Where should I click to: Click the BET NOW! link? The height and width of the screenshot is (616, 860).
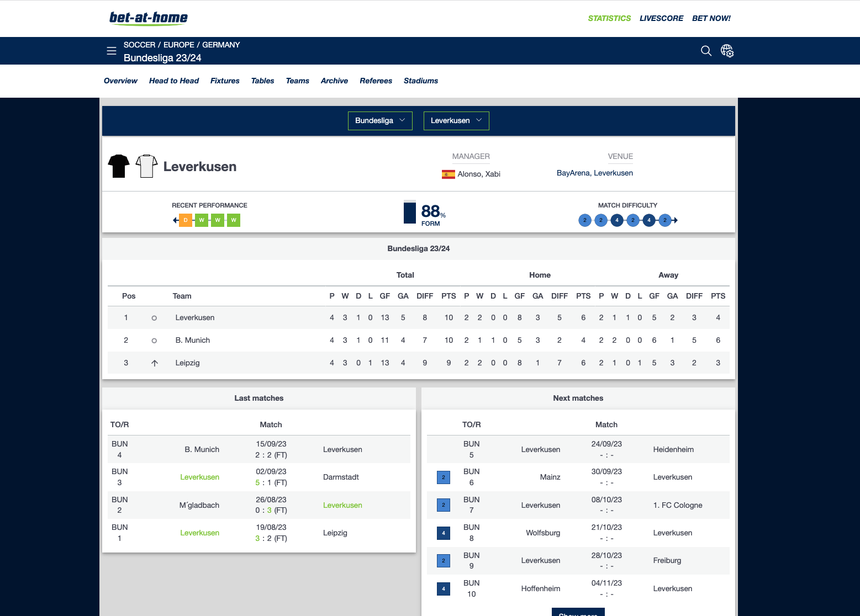(711, 18)
